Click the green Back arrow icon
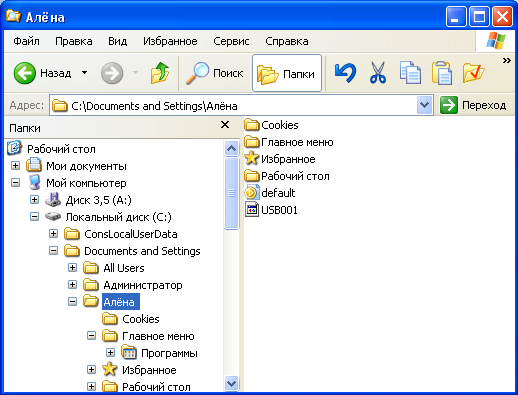Image resolution: width=518 pixels, height=395 pixels. pos(24,73)
